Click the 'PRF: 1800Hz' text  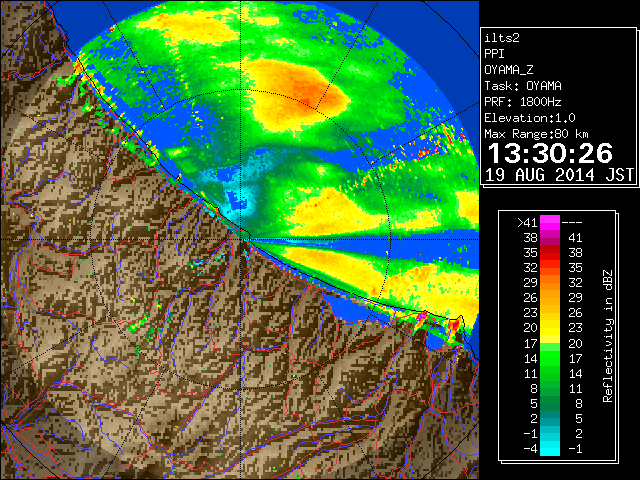pos(523,102)
